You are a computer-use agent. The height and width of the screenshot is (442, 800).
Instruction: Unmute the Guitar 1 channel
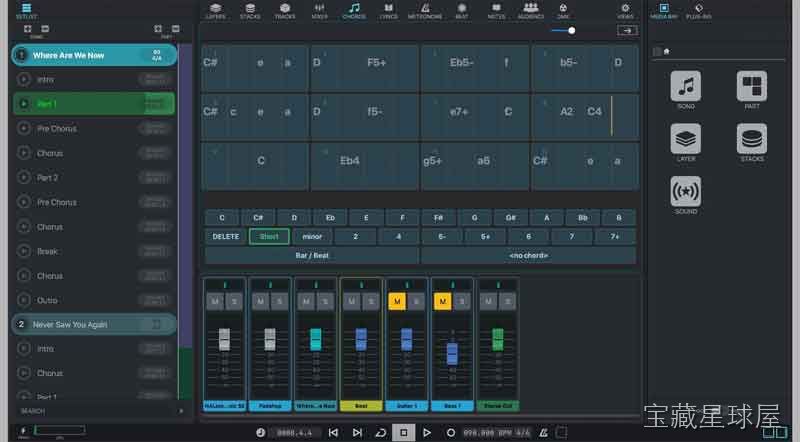click(397, 302)
